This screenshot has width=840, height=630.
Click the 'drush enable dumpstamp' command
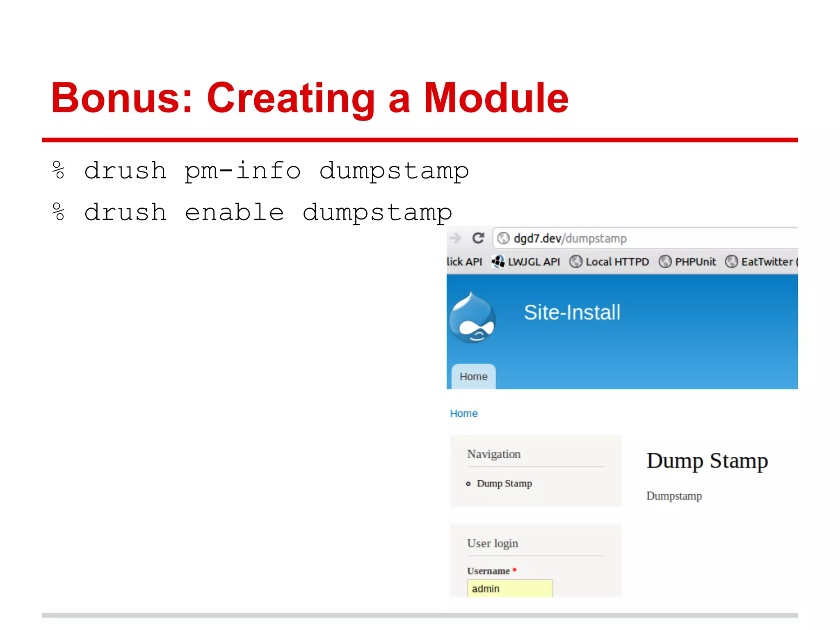pyautogui.click(x=252, y=213)
